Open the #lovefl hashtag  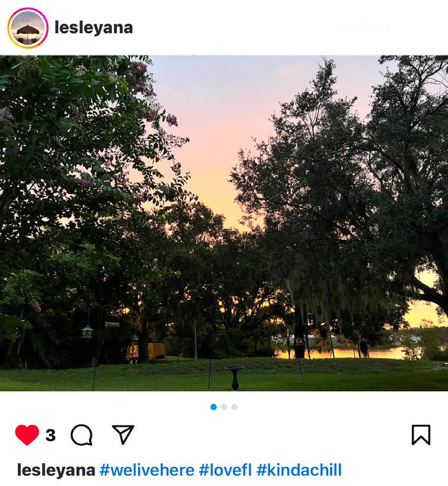click(225, 470)
